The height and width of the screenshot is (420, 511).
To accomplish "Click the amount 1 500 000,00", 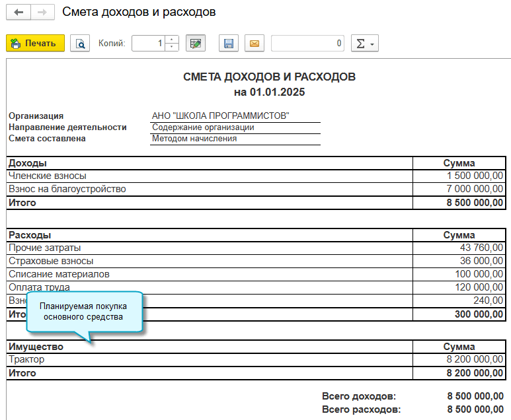I will tap(475, 176).
